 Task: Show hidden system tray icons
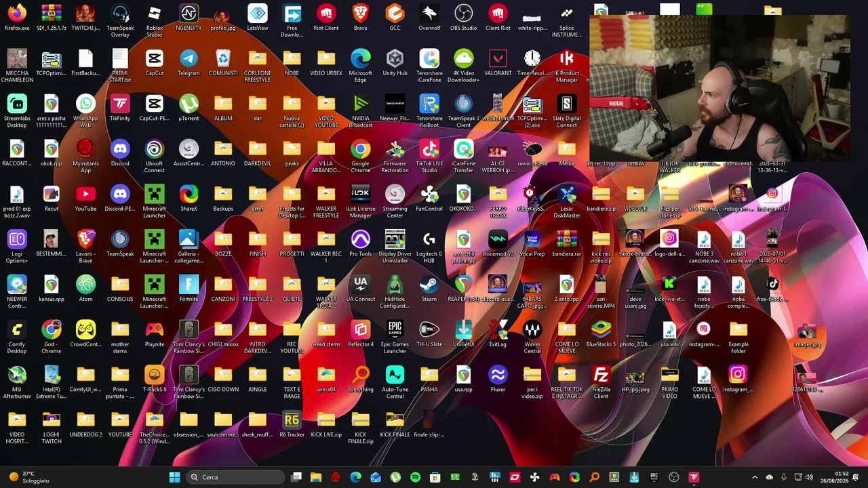(755, 477)
